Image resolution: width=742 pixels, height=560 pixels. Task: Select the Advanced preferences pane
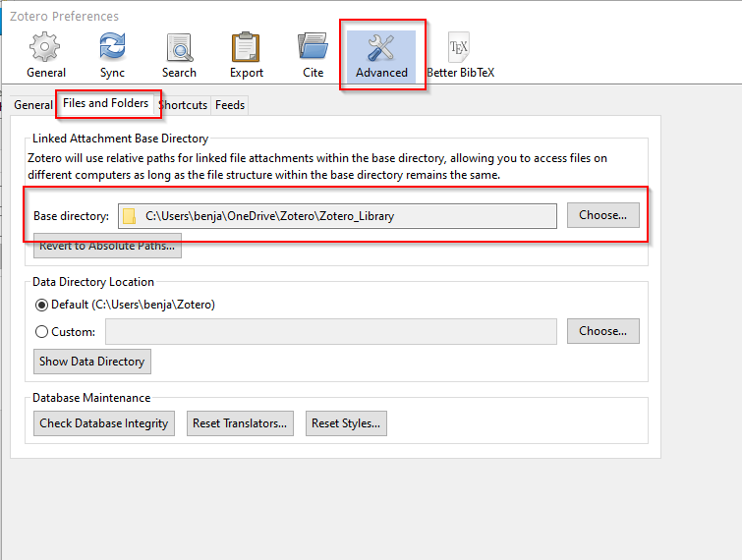[381, 57]
